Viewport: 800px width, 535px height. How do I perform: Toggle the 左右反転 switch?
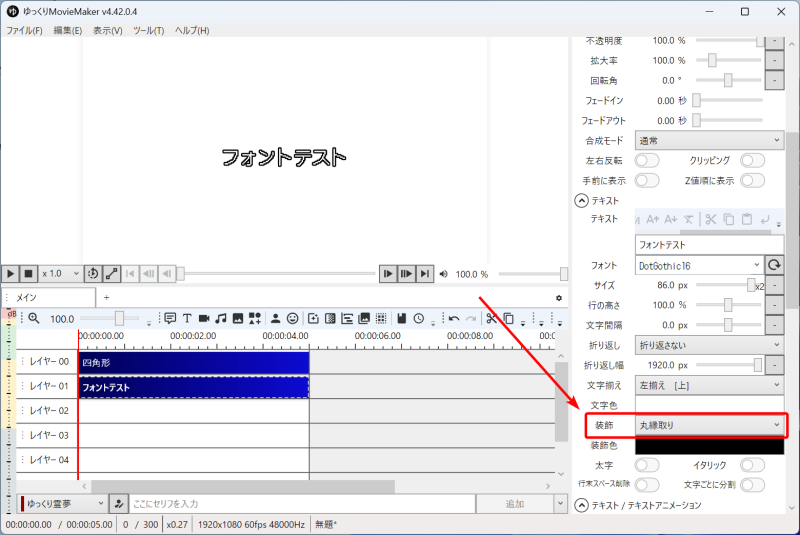(647, 160)
